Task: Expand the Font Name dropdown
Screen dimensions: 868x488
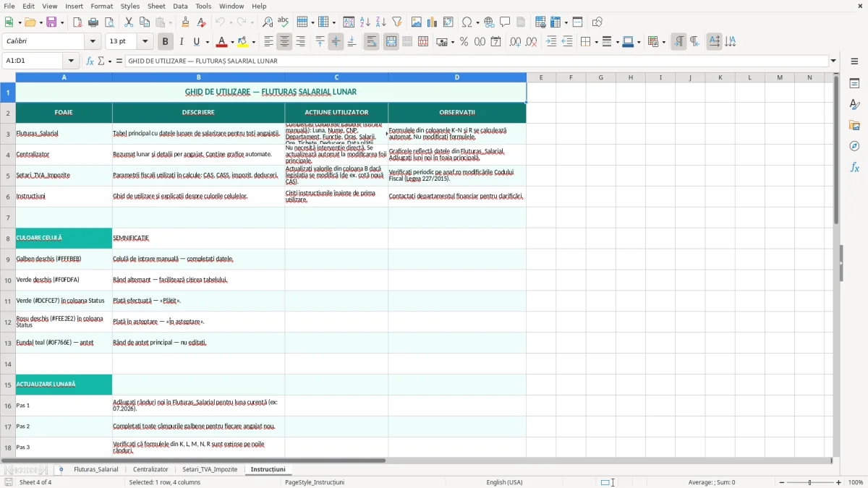Action: 93,42
